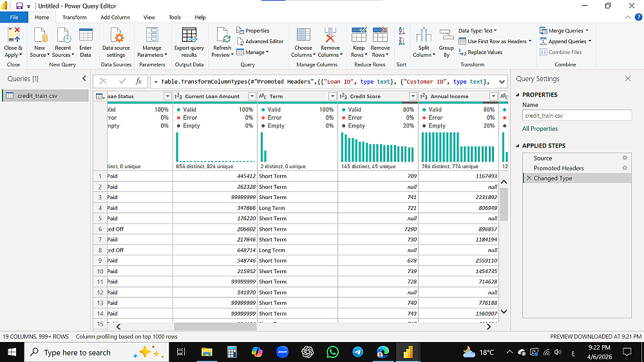Delete the Changed Type step
The width and height of the screenshot is (644, 362).
point(529,178)
